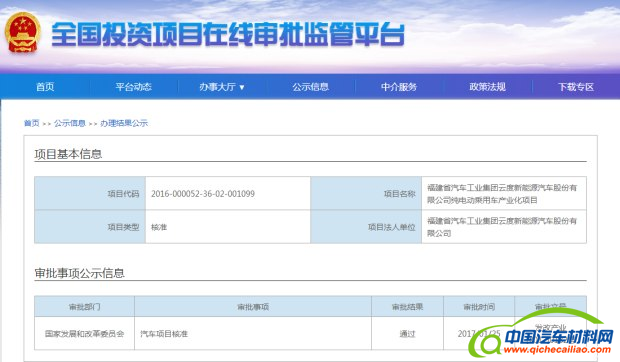This screenshot has width=620, height=362.
Task: Click project code 2016-000052-36-02-001099
Action: tap(203, 194)
